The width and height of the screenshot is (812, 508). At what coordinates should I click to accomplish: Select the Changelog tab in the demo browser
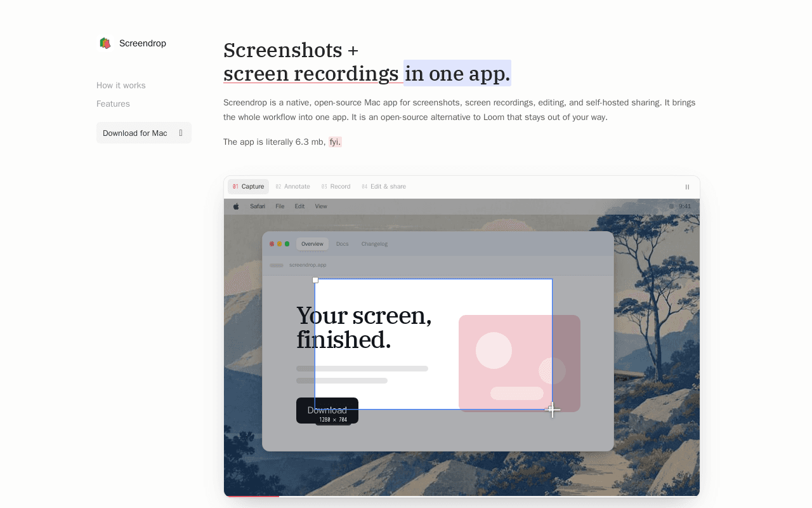point(374,244)
